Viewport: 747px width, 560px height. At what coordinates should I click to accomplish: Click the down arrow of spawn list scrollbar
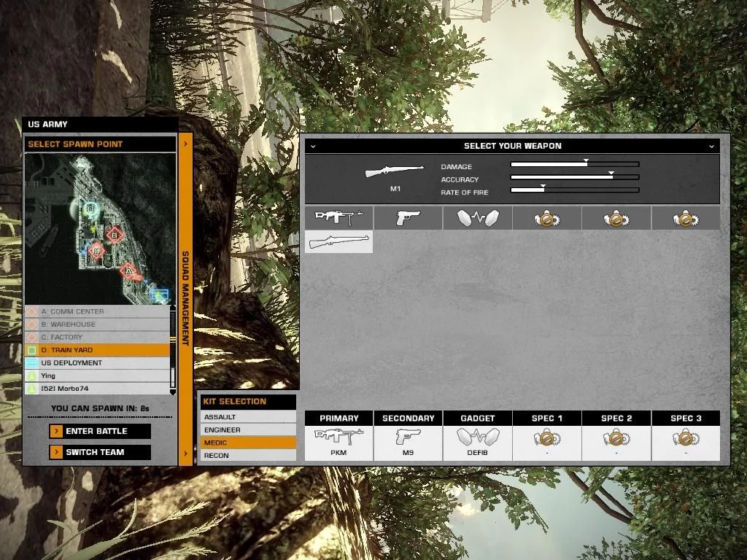(172, 392)
